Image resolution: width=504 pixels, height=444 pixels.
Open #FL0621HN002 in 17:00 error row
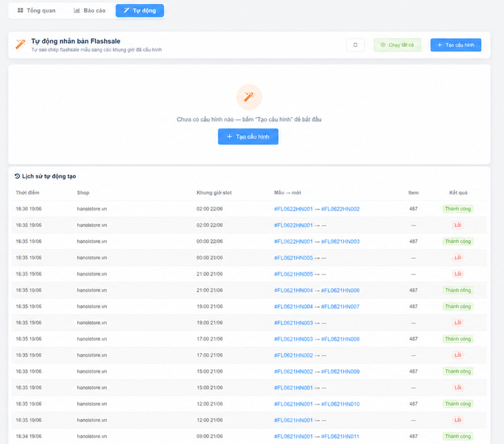coord(294,355)
